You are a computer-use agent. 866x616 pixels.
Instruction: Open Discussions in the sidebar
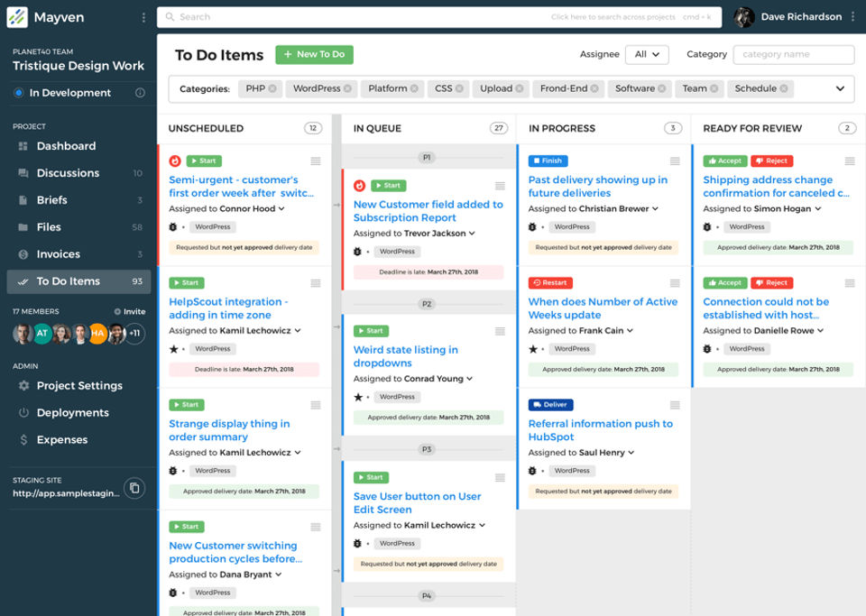(78, 173)
